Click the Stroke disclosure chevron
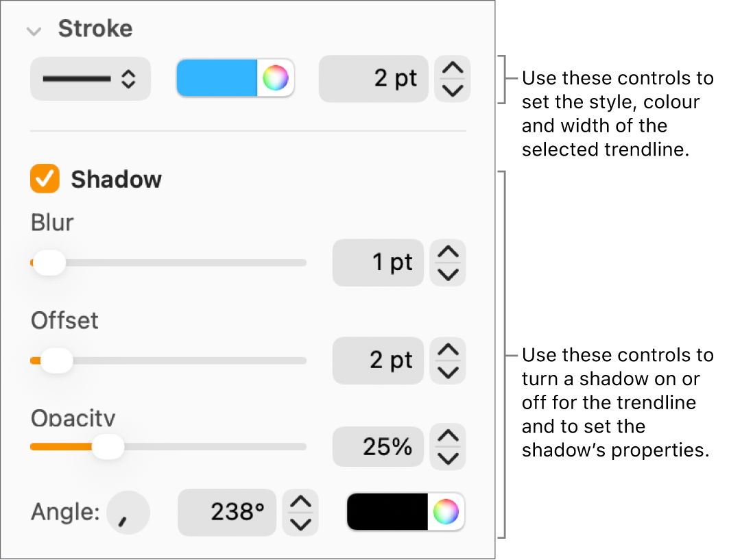Viewport: 729px width, 560px height. point(34,30)
